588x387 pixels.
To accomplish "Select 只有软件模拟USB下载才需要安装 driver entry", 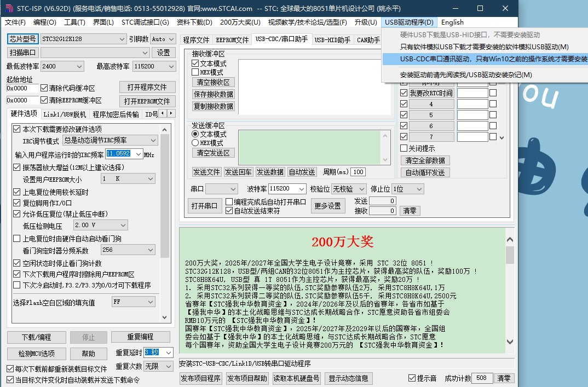I will pyautogui.click(x=485, y=47).
